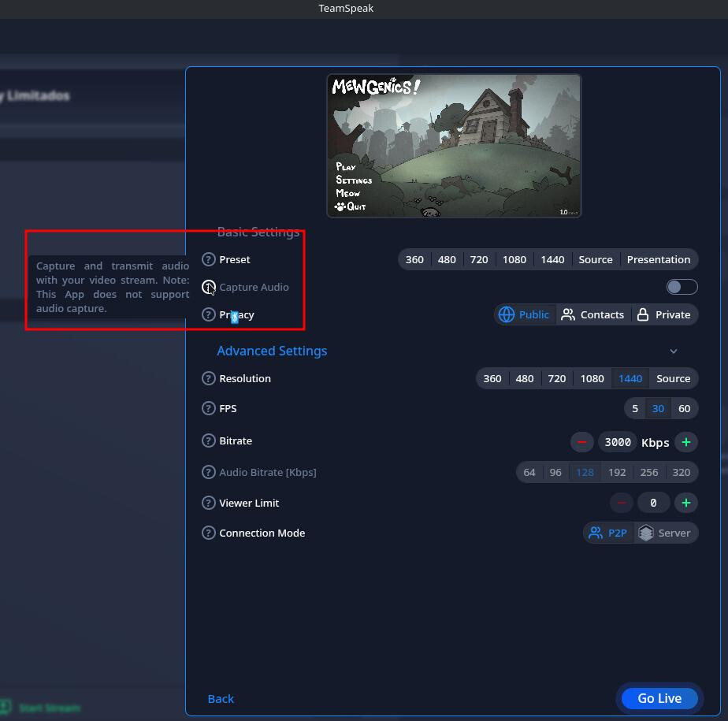Toggle the Capture Audio switch

tap(682, 287)
